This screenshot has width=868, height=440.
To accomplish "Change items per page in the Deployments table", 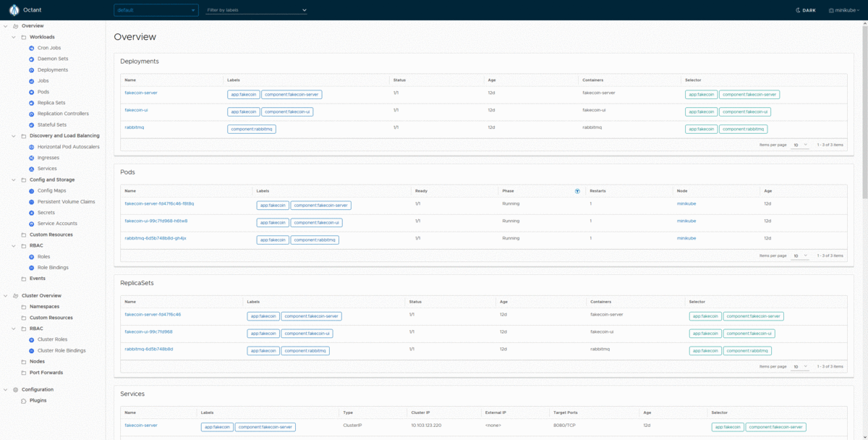I will [x=799, y=145].
